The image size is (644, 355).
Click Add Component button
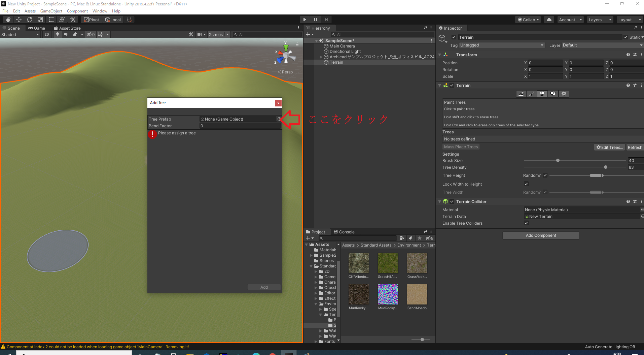coord(541,235)
